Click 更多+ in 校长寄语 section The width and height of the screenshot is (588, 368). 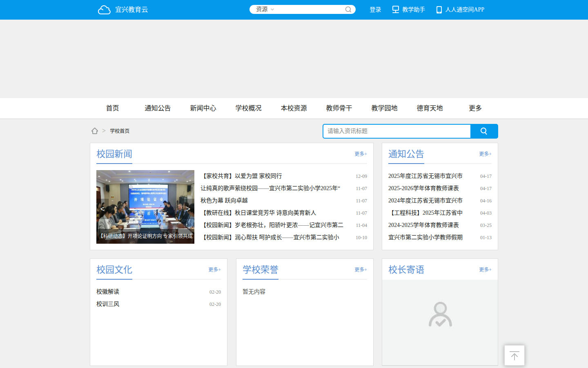pos(485,269)
